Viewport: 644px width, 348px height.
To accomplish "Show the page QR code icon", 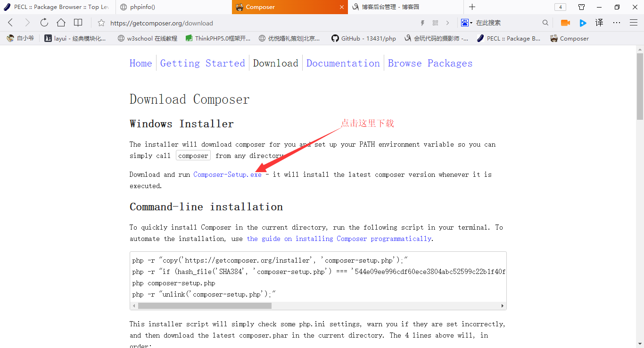I will 435,23.
